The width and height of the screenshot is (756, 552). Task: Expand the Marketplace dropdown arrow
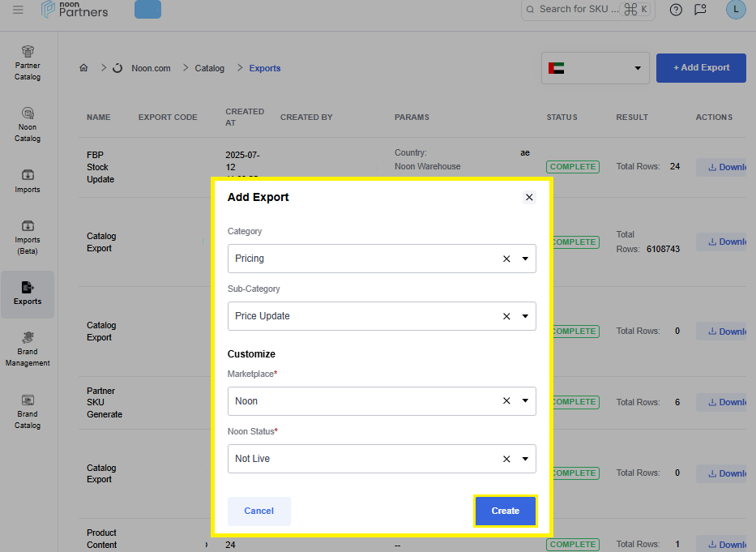click(x=525, y=401)
